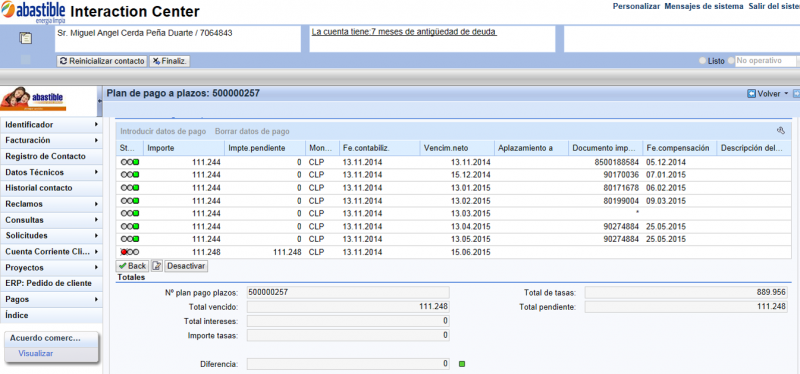Click the Abastible logo at top left

click(33, 12)
